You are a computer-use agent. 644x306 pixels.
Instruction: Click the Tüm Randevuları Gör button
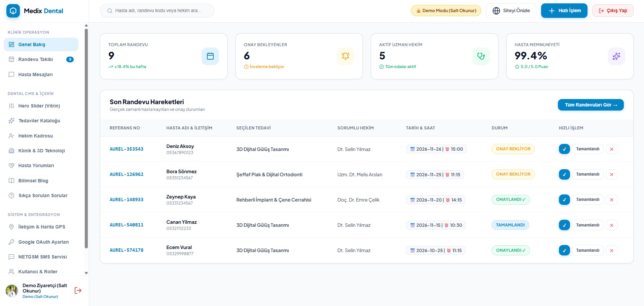[x=591, y=105]
